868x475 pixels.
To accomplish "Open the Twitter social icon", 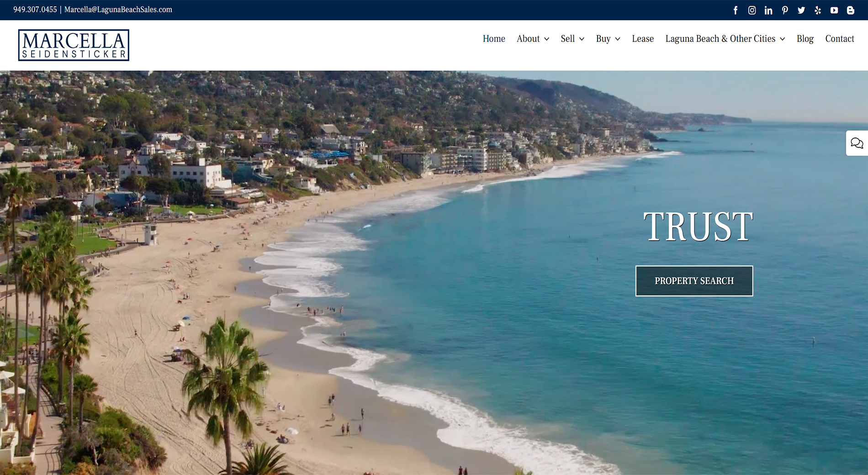I will [x=801, y=10].
